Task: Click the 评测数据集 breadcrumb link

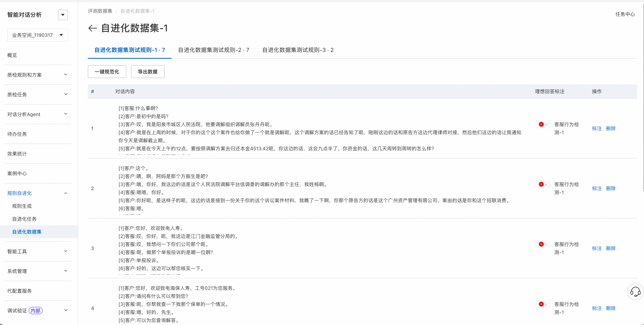Action: tap(100, 11)
